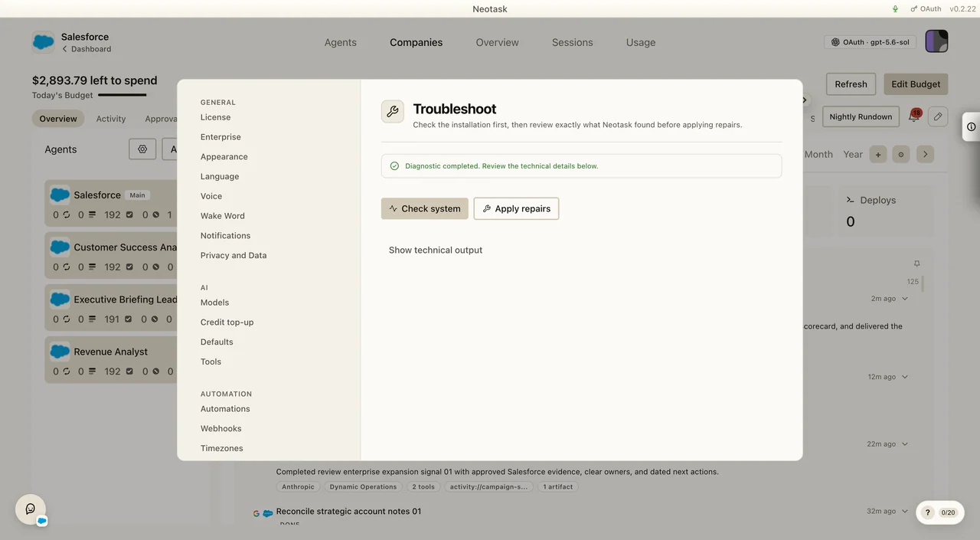Open the info panel icon on right edge
Image resolution: width=980 pixels, height=540 pixels.
pos(972,127)
